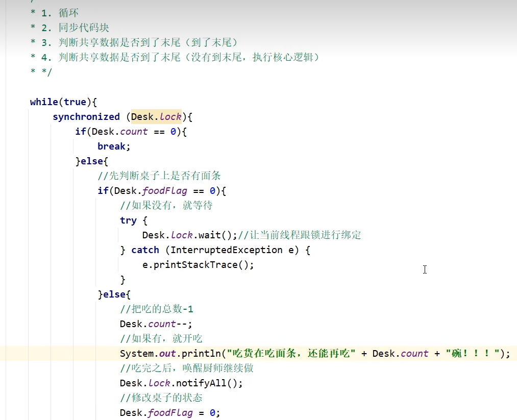The height and width of the screenshot is (420, 517).
Task: Click the comment 先判断桌子上是否有面条
Action: click(x=158, y=176)
